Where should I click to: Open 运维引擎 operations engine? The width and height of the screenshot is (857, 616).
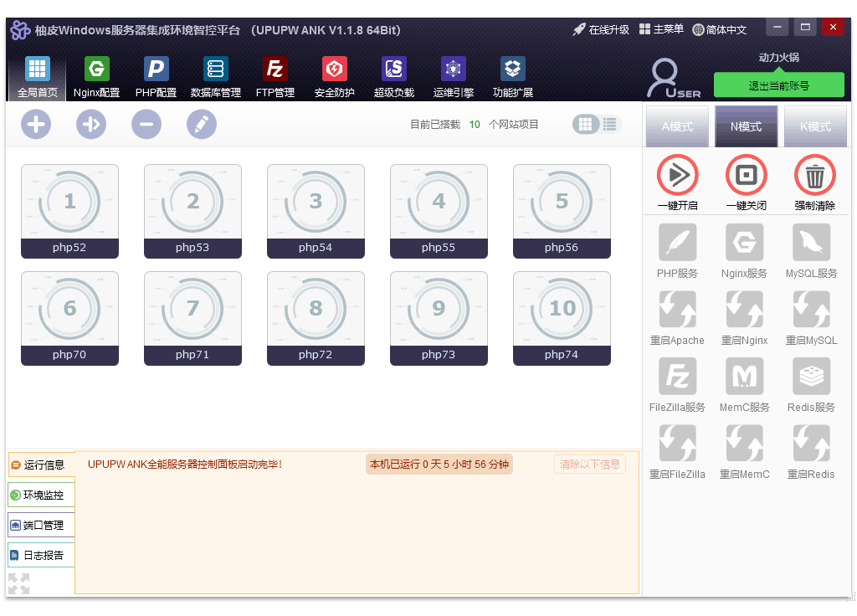(454, 77)
